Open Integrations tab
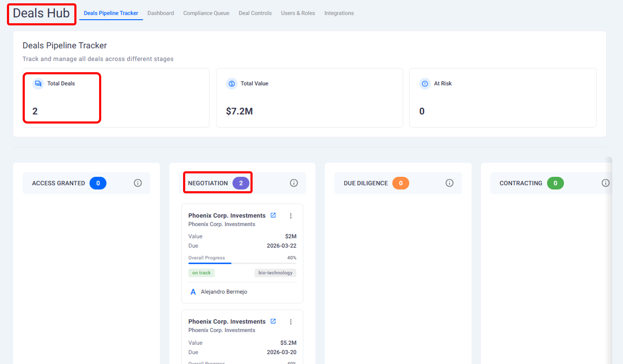 339,13
